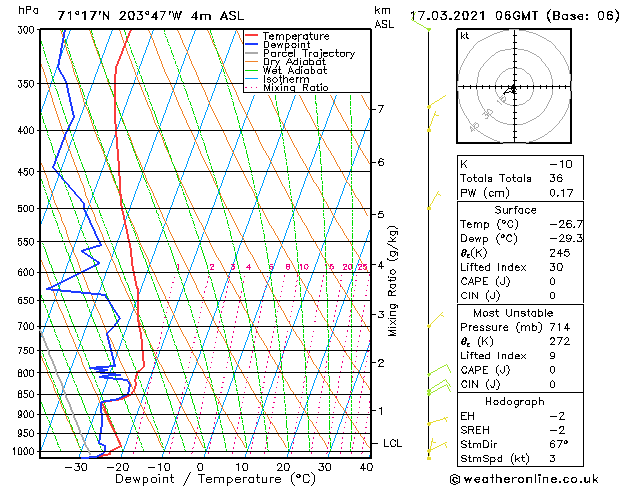Click the yellow wind barb at 500 hPa
This screenshot has height=486, width=629.
[434, 200]
